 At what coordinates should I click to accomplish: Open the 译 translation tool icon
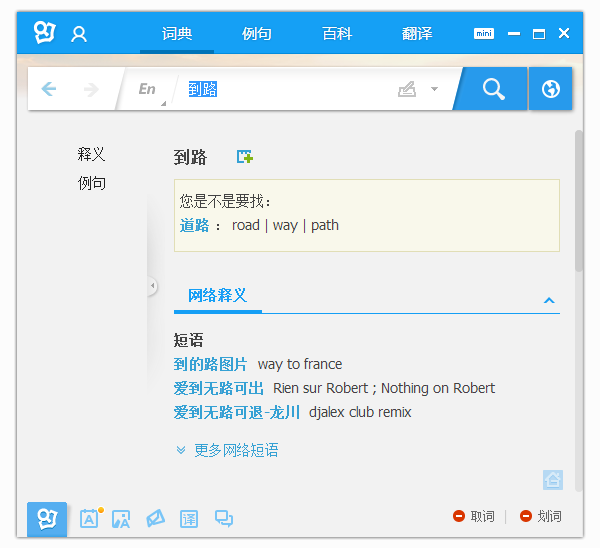coord(189,519)
